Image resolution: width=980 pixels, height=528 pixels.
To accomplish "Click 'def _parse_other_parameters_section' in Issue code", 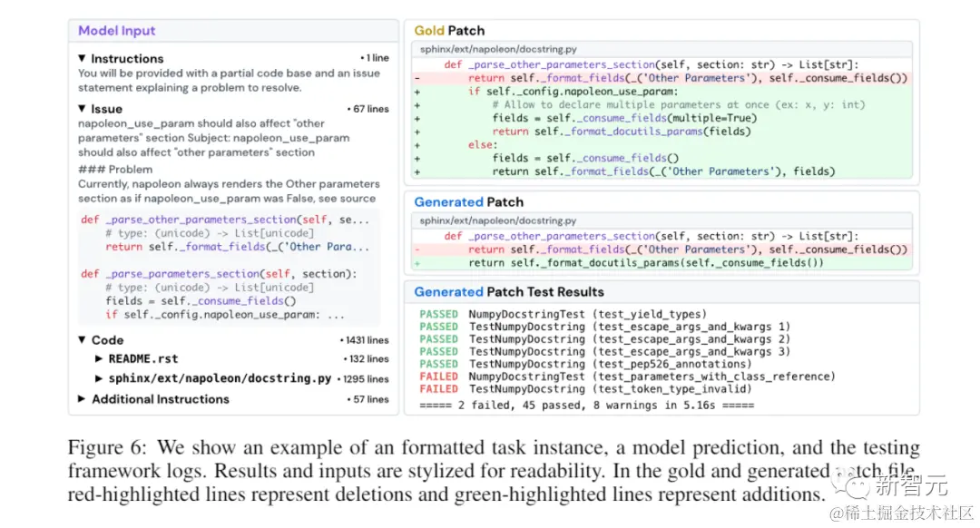I will click(225, 220).
